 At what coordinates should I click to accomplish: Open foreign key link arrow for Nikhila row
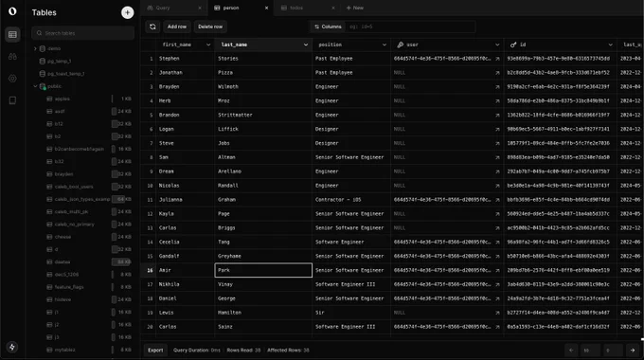(497, 284)
